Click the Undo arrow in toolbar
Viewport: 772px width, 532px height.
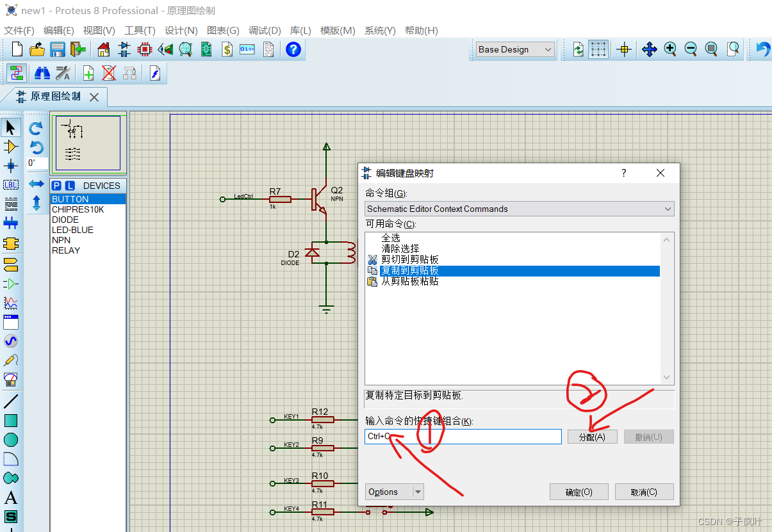762,49
